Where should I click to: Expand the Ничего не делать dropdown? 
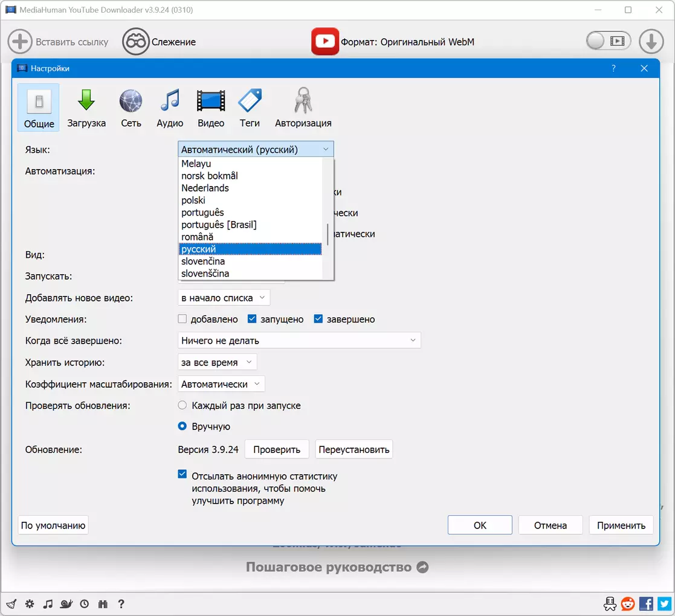tap(299, 340)
